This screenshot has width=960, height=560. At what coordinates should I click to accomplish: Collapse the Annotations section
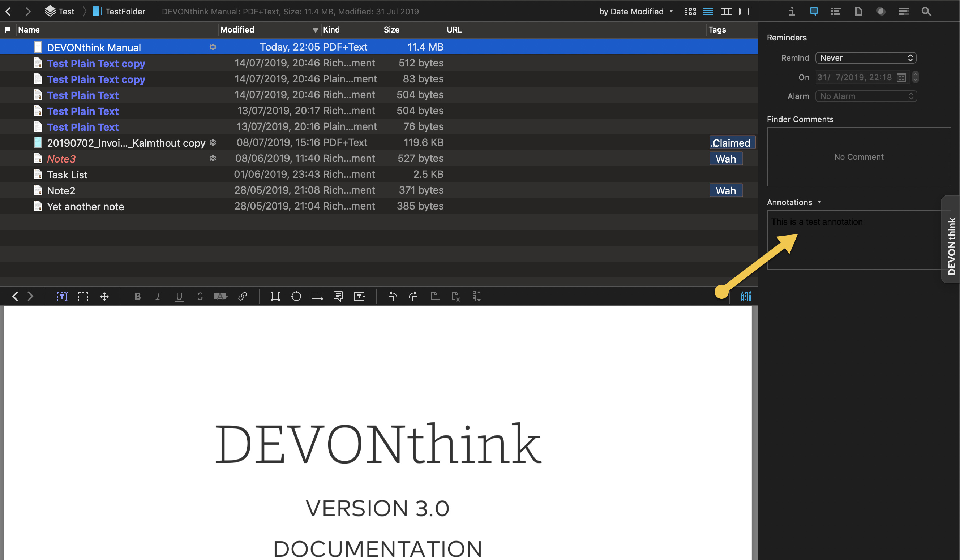(x=820, y=202)
